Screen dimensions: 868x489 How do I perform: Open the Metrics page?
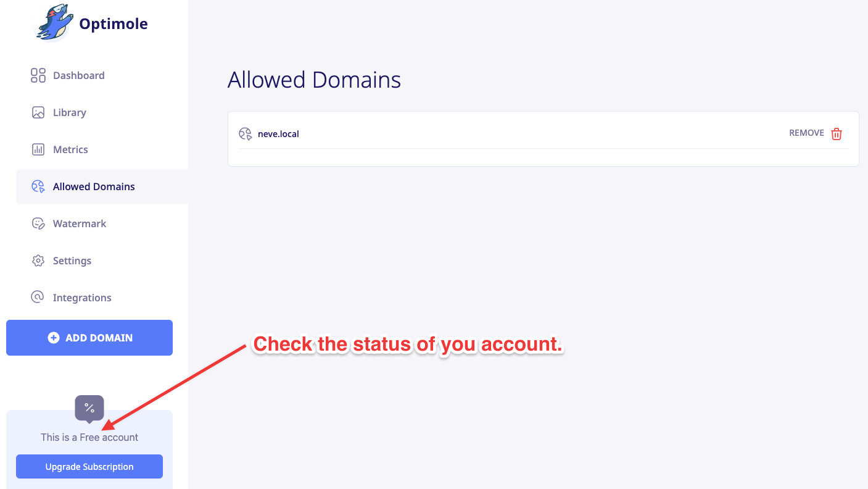click(70, 149)
